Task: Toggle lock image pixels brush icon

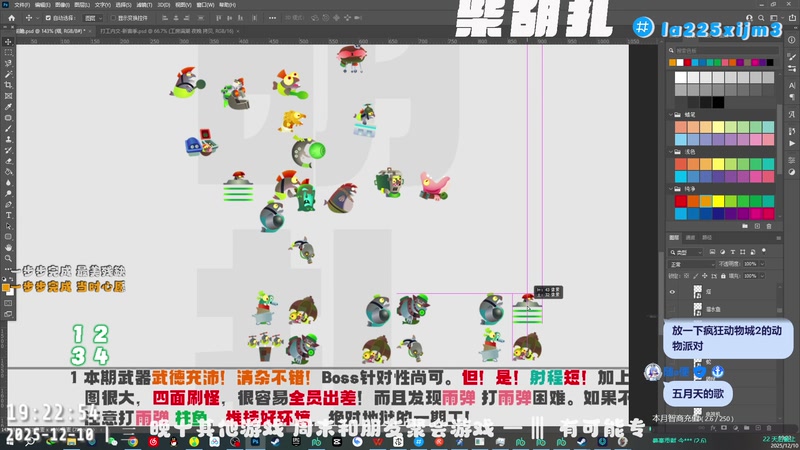Action: pos(695,276)
